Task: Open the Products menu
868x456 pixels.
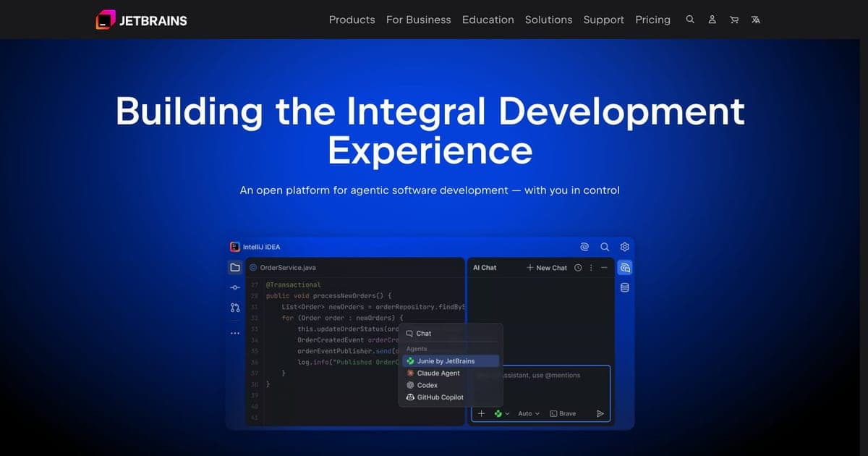Action: pos(352,20)
